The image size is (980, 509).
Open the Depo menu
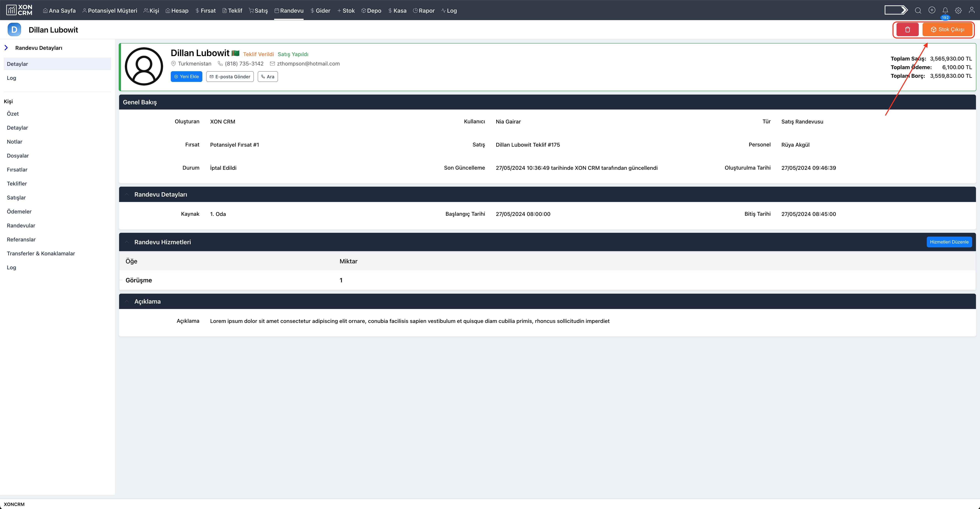(x=371, y=11)
